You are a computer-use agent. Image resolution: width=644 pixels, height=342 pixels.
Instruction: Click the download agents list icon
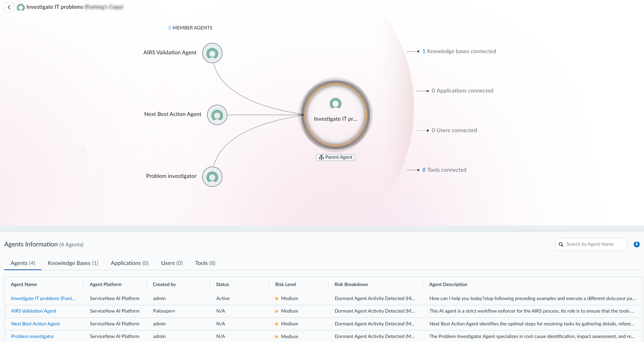636,244
